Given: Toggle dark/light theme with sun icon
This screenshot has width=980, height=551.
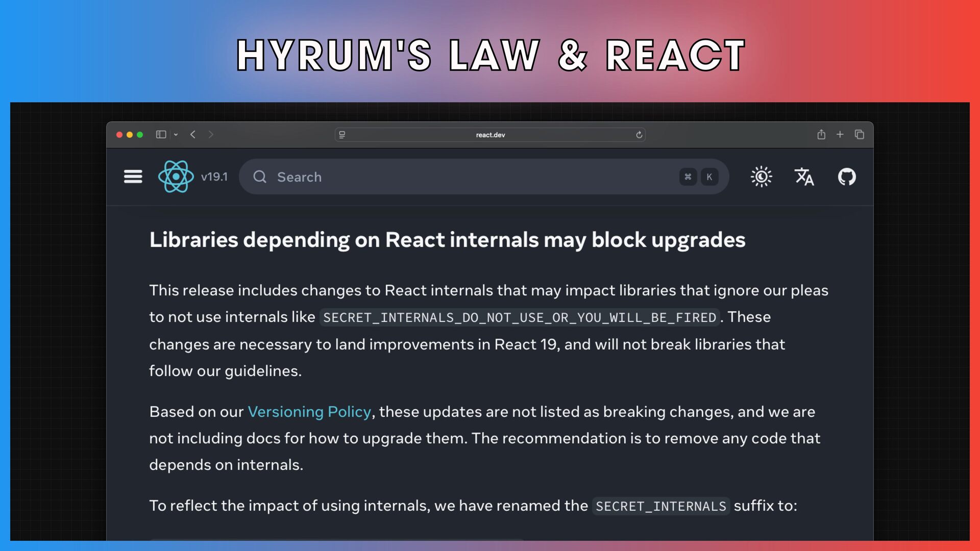Looking at the screenshot, I should coord(761,177).
